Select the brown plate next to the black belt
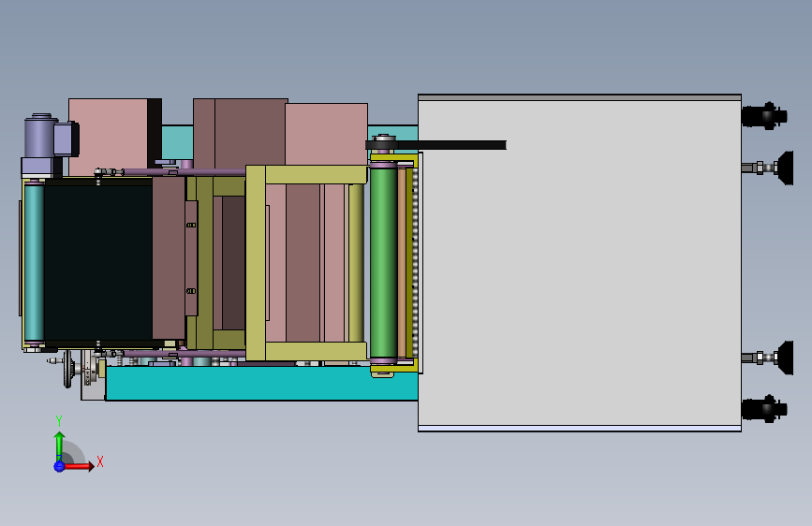The height and width of the screenshot is (526, 812). click(x=169, y=257)
